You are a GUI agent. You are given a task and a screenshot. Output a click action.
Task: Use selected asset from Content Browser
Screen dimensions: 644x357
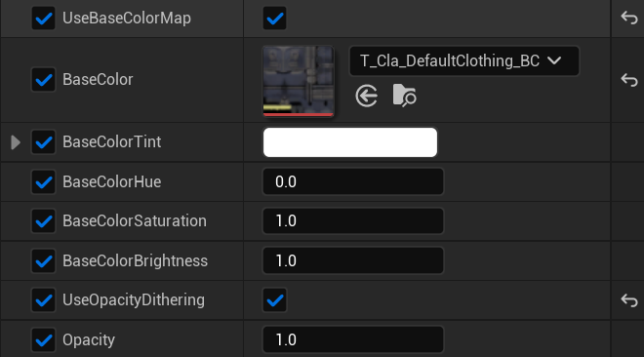coord(366,96)
